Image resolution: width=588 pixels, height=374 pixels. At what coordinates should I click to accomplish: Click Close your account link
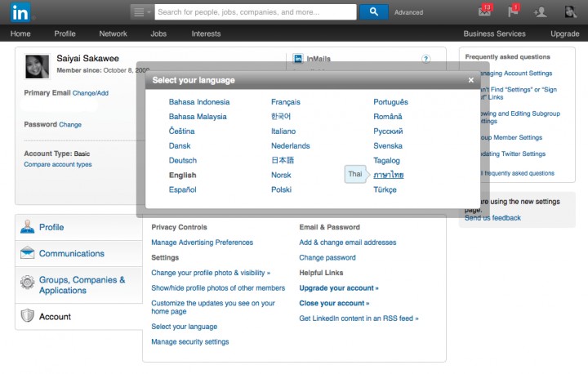[334, 303]
